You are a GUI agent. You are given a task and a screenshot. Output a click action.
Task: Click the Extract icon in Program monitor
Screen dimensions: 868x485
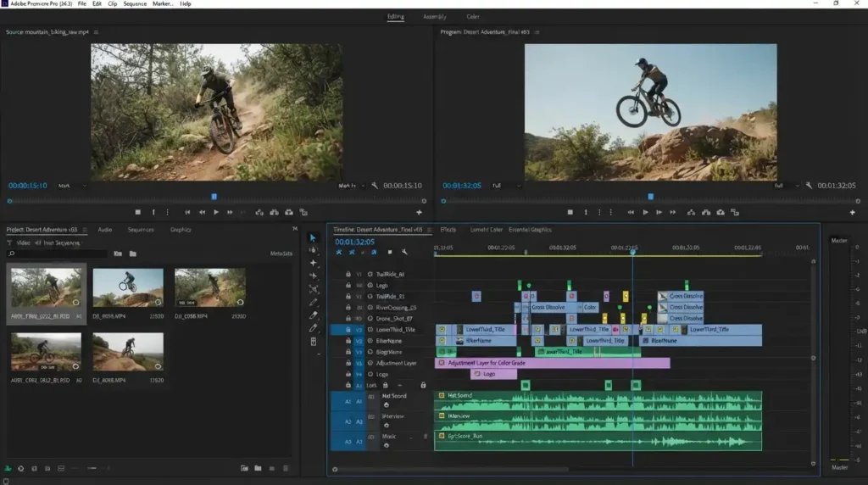click(x=706, y=212)
